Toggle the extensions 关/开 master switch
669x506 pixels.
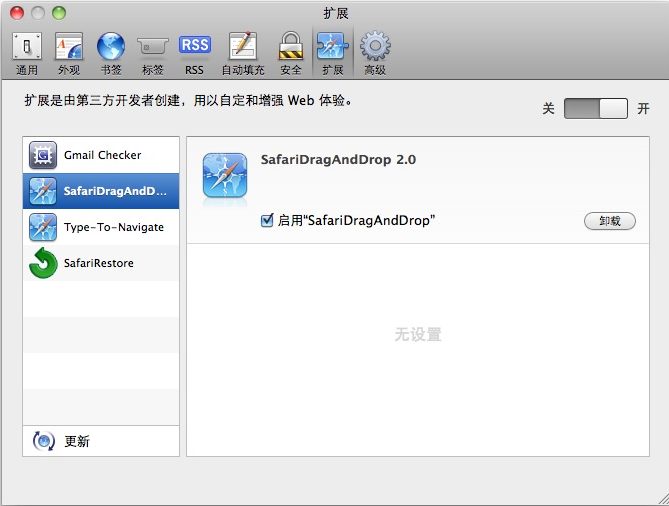[x=596, y=108]
